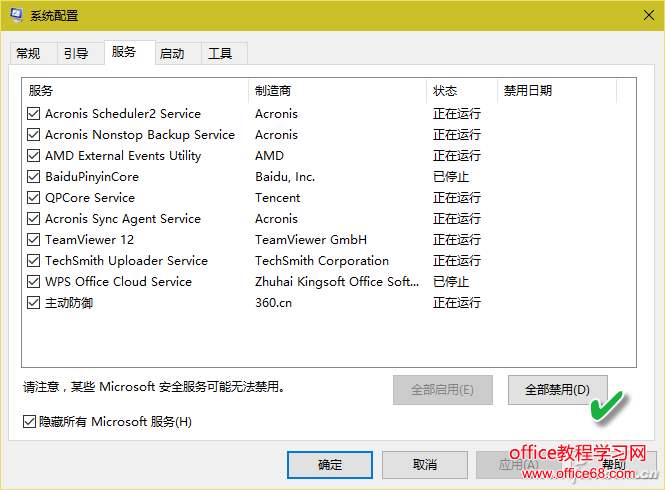Toggle TeamViewer 12 service checkbox
Screen dimensions: 665x490
(34, 240)
